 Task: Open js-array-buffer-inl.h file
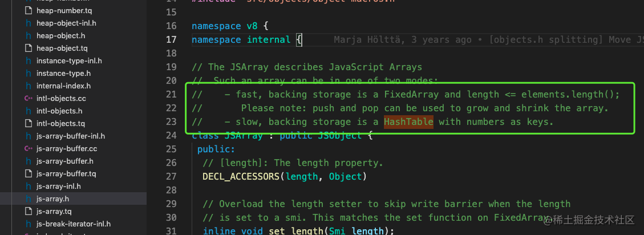[71, 136]
